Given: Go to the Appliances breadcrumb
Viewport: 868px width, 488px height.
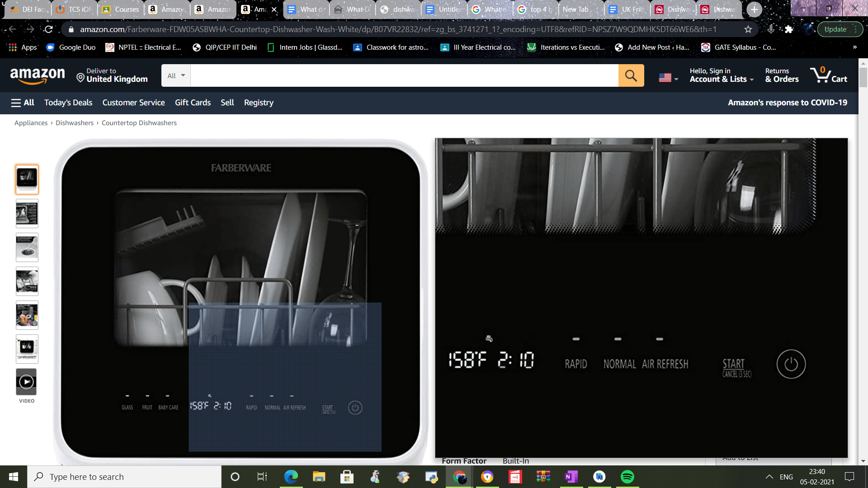Looking at the screenshot, I should point(31,123).
